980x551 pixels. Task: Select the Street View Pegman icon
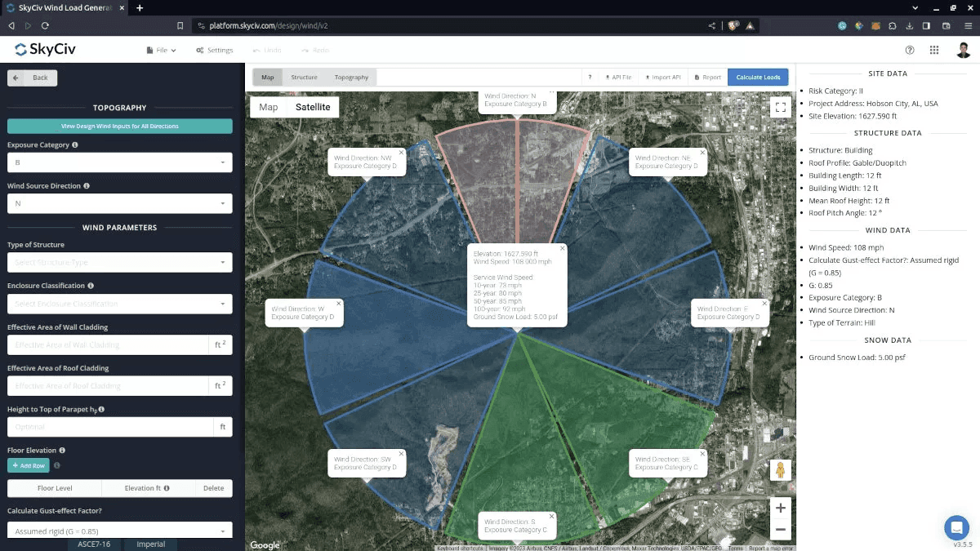781,469
